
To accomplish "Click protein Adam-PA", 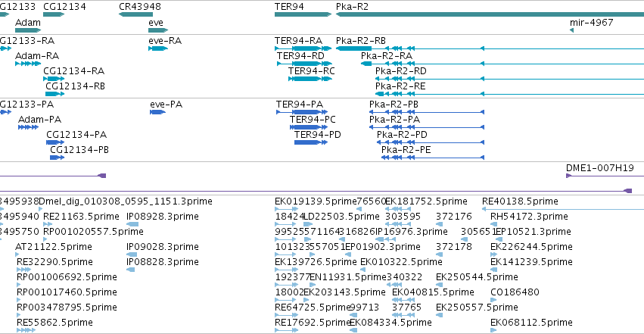I will (28, 127).
